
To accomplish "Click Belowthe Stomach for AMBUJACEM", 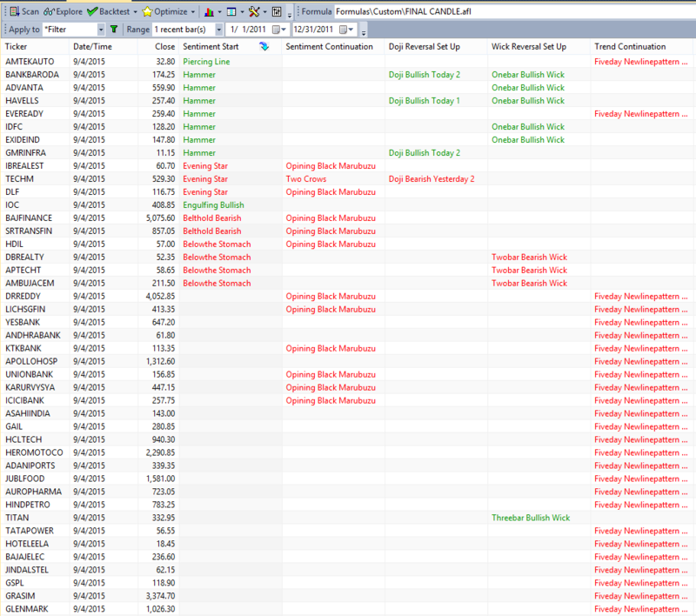I will pyautogui.click(x=217, y=283).
